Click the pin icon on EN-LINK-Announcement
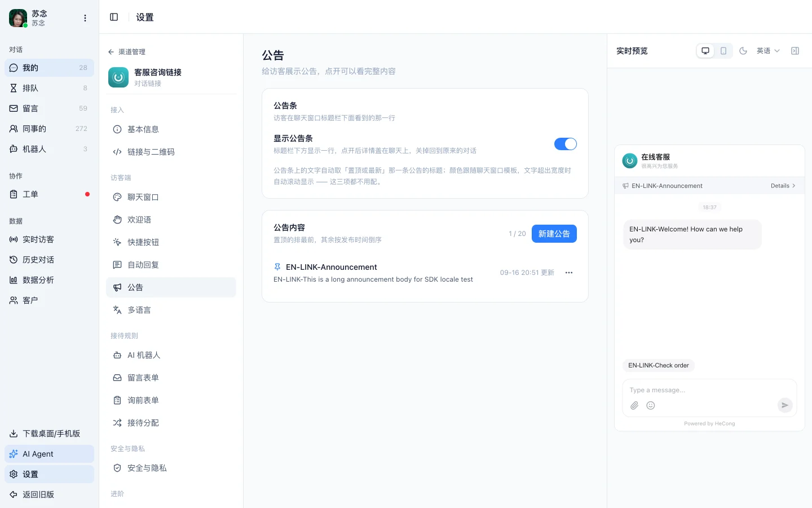812x508 pixels. (277, 267)
